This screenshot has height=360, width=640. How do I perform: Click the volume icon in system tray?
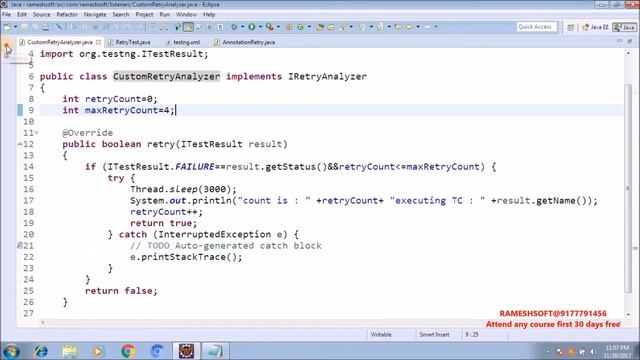tap(592, 351)
